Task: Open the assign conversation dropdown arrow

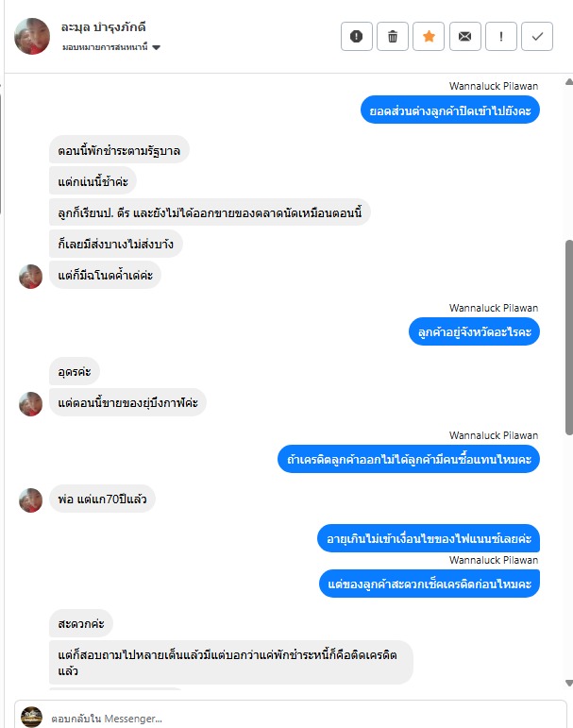Action: pyautogui.click(x=156, y=47)
